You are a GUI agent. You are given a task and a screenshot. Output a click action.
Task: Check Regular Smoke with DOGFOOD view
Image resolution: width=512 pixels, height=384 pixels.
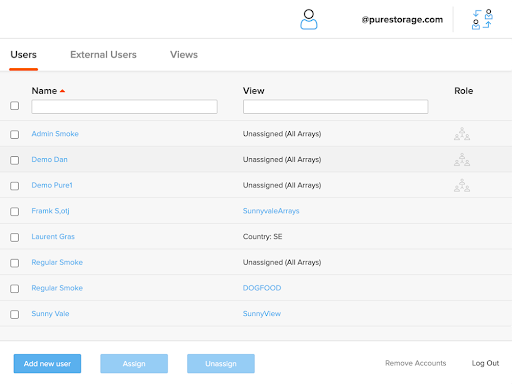pyautogui.click(x=14, y=288)
